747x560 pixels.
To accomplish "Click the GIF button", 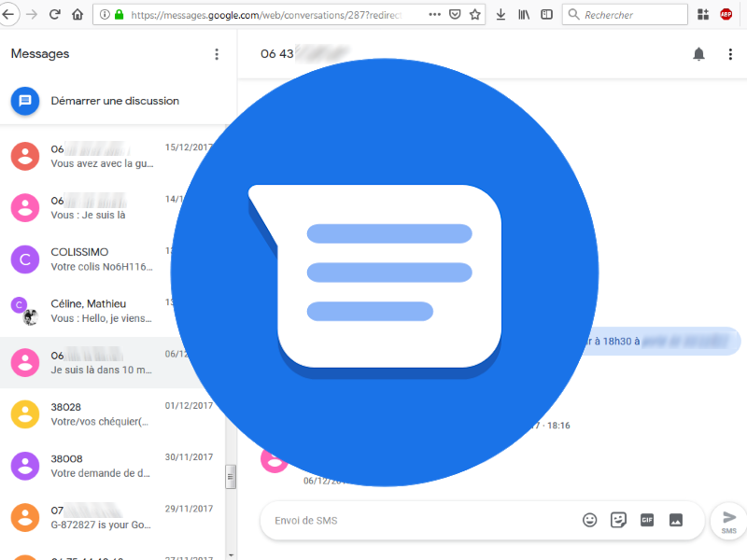I will [x=647, y=520].
